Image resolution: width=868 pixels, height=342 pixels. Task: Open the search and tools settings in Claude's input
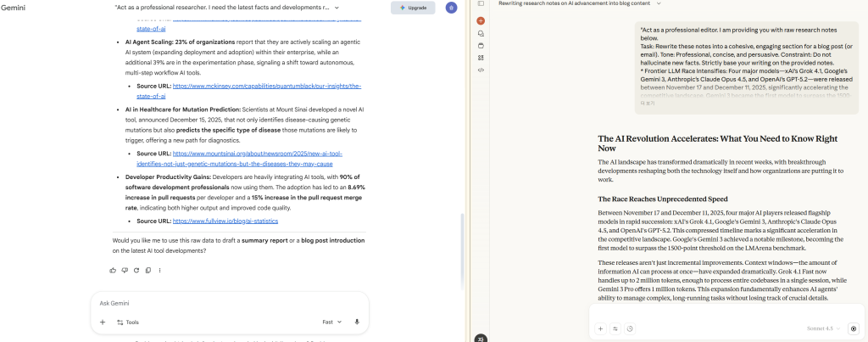(x=615, y=328)
